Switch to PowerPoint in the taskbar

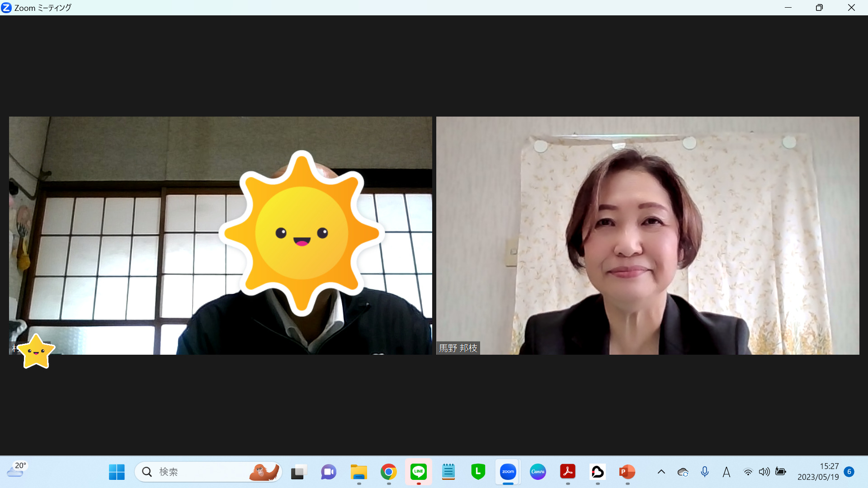tap(627, 472)
